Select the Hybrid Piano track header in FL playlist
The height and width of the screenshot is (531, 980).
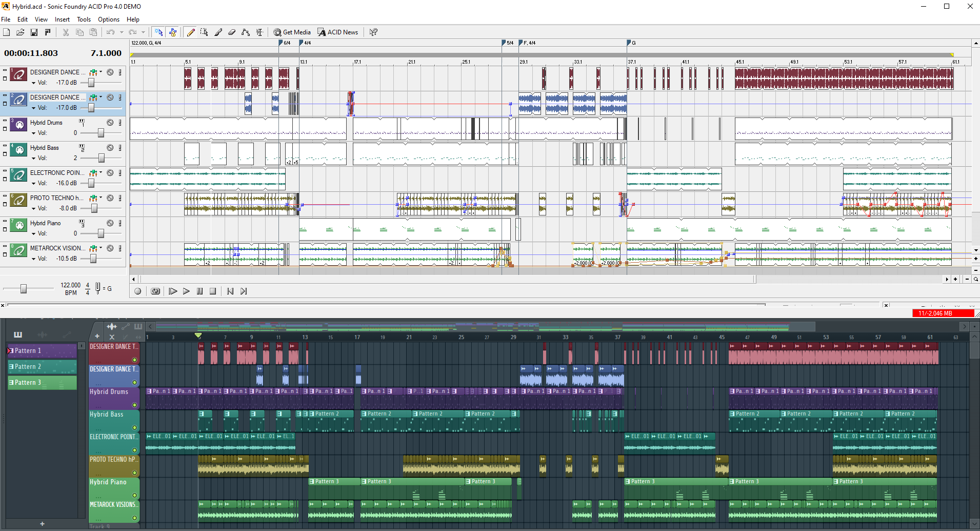[x=114, y=488]
